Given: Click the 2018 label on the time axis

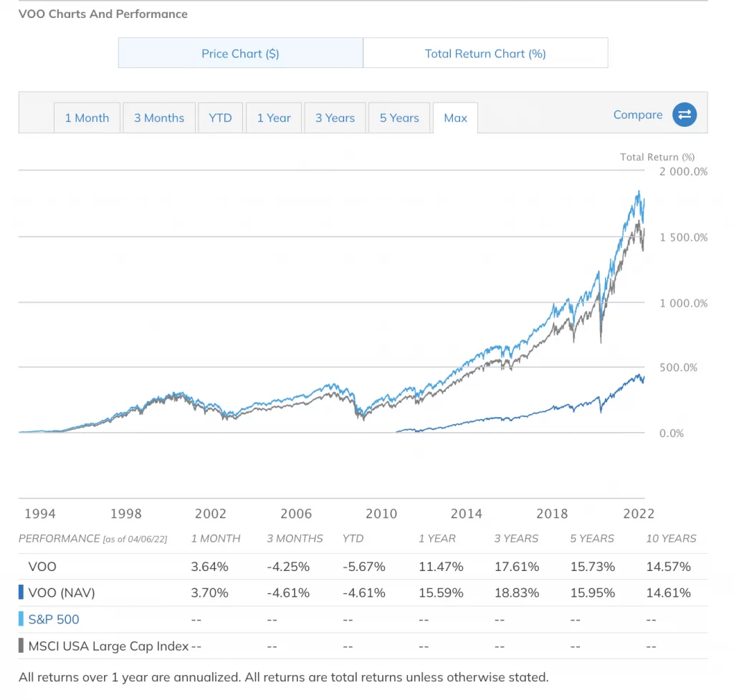Looking at the screenshot, I should (552, 514).
